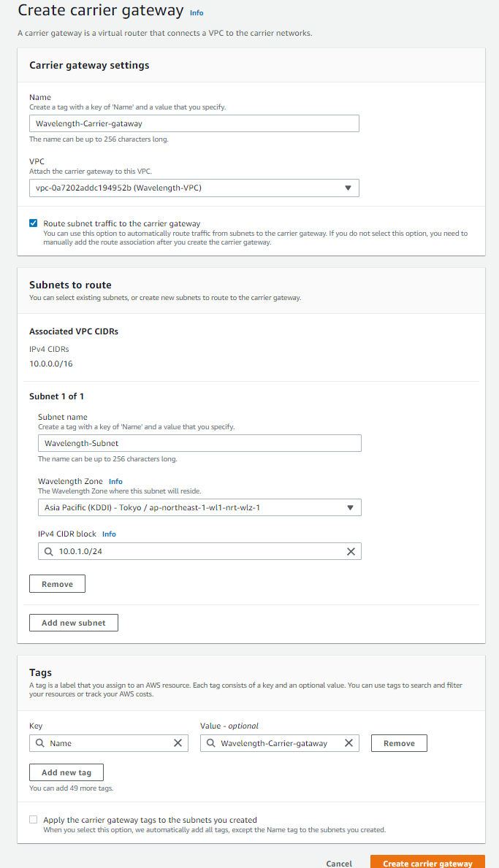Click search icon in IPv4 CIDR block
The width and height of the screenshot is (499, 868).
pyautogui.click(x=49, y=552)
